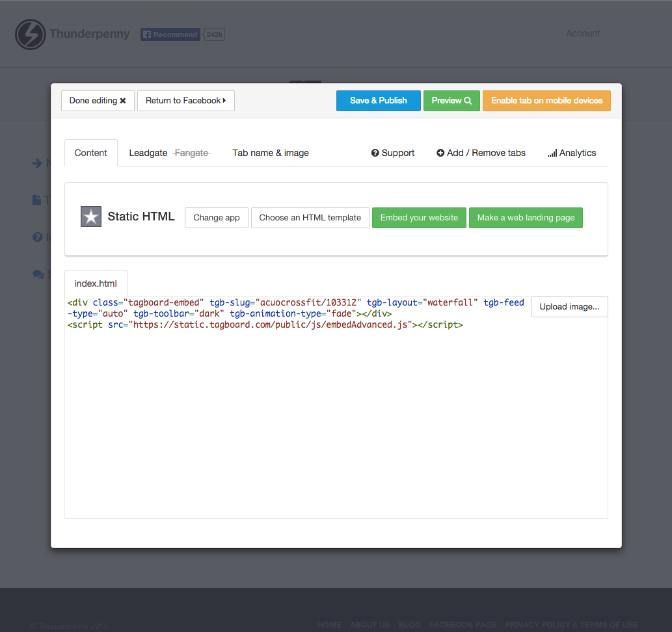Open Tab name & image tab
The width and height of the screenshot is (672, 632).
point(271,153)
